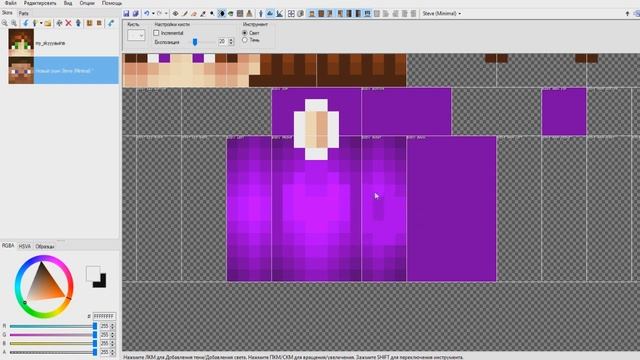640x360 pixels.
Task: Switch to the textured 2D view icon
Action: coord(270,13)
